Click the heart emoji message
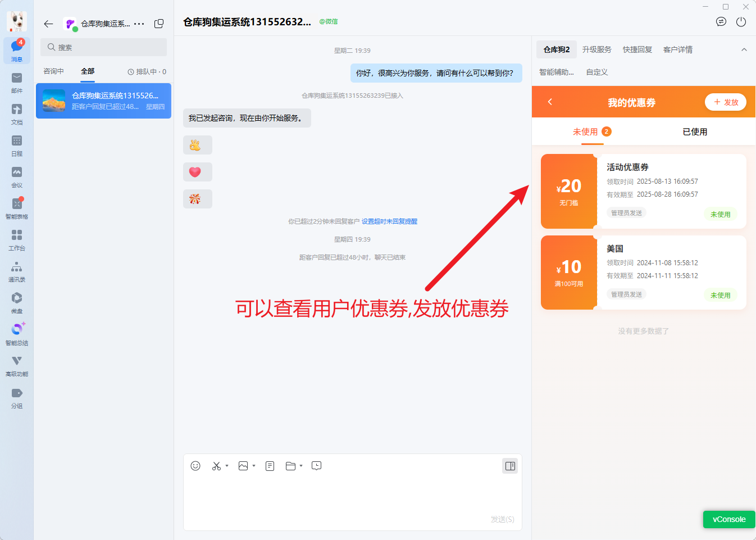 tap(198, 172)
